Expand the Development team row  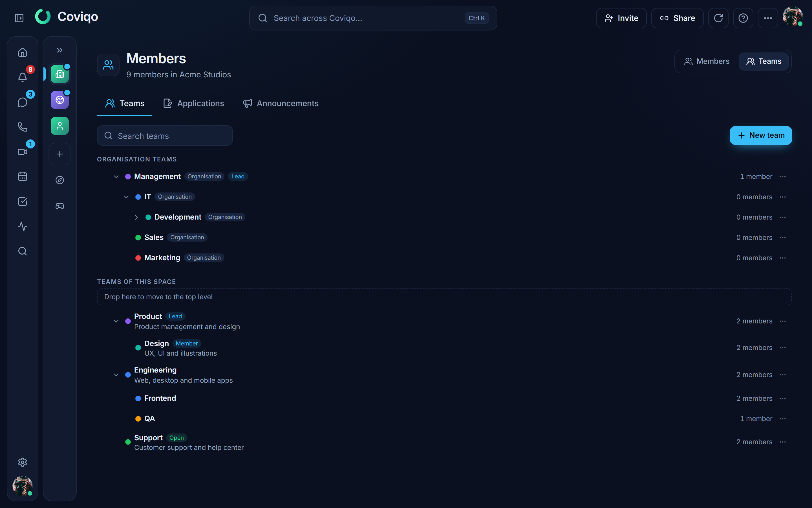click(x=136, y=217)
